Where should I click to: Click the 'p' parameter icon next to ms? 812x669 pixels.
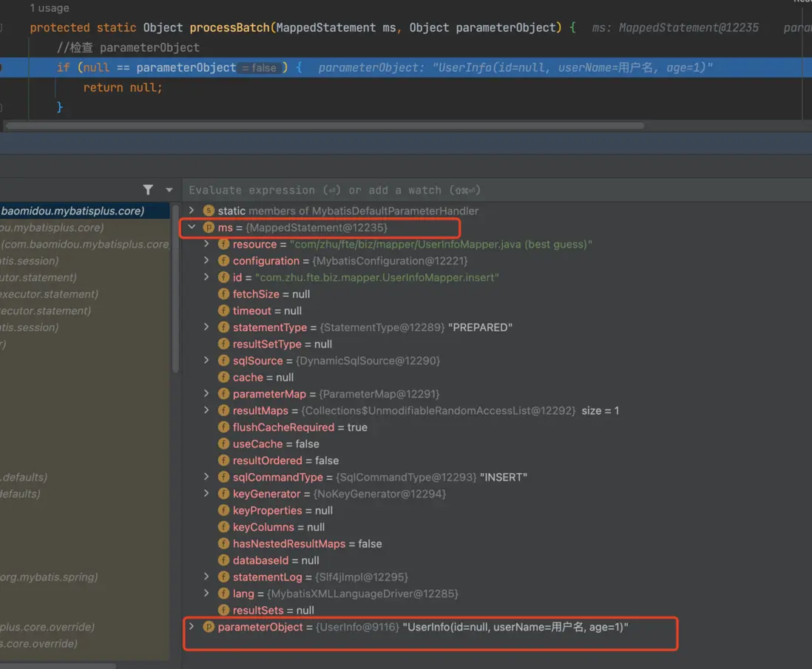point(209,228)
